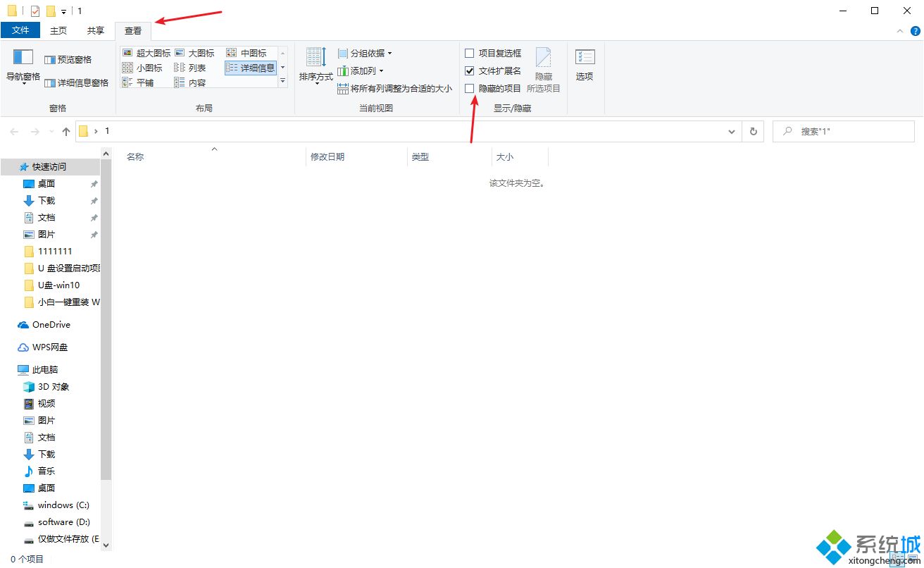Open pinned Desktop (桌面) under Quick access
924x568 pixels.
pos(46,184)
